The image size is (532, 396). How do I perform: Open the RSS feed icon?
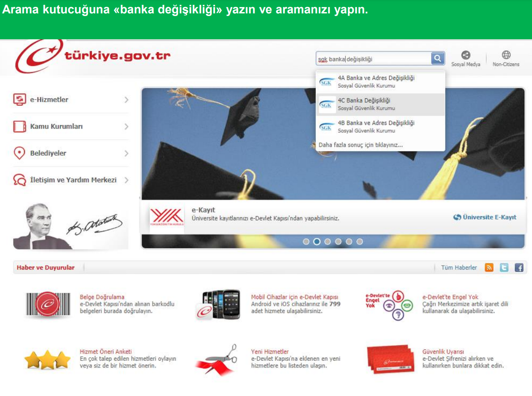[489, 268]
